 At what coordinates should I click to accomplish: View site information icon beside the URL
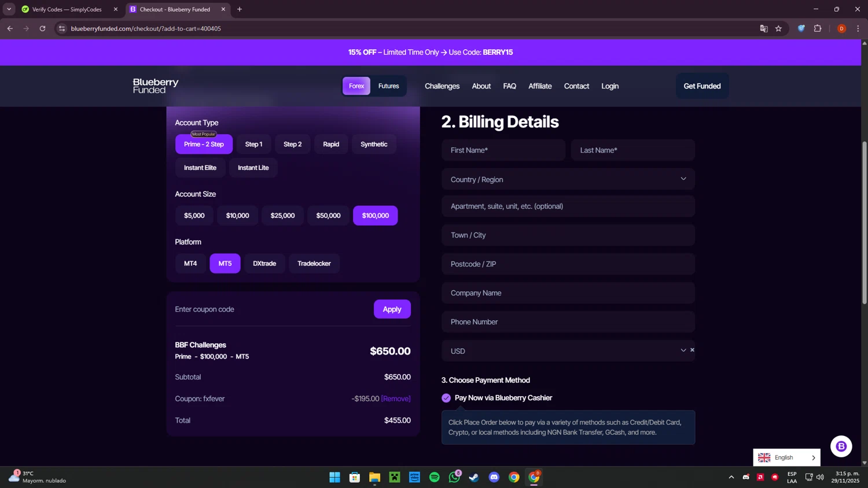62,28
